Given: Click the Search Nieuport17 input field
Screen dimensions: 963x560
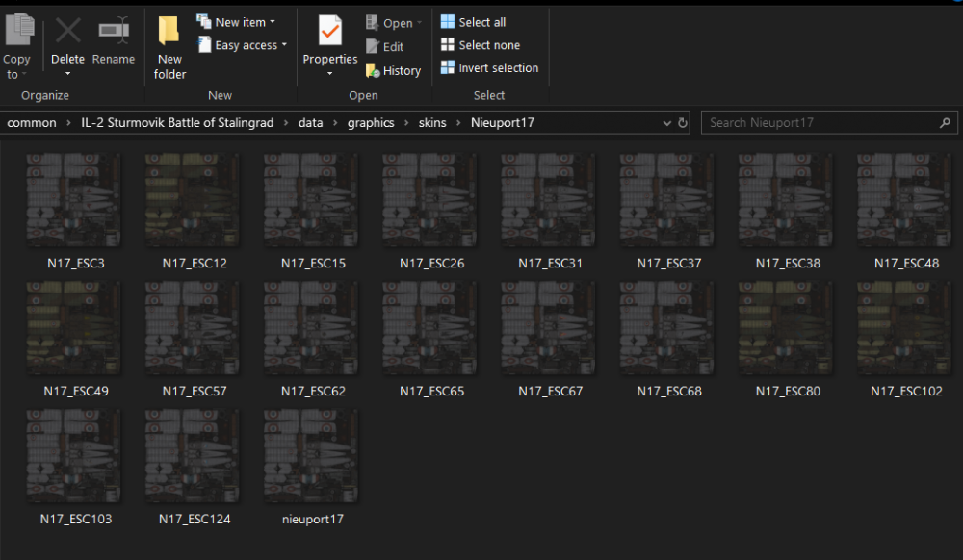Looking at the screenshot, I should pyautogui.click(x=819, y=123).
